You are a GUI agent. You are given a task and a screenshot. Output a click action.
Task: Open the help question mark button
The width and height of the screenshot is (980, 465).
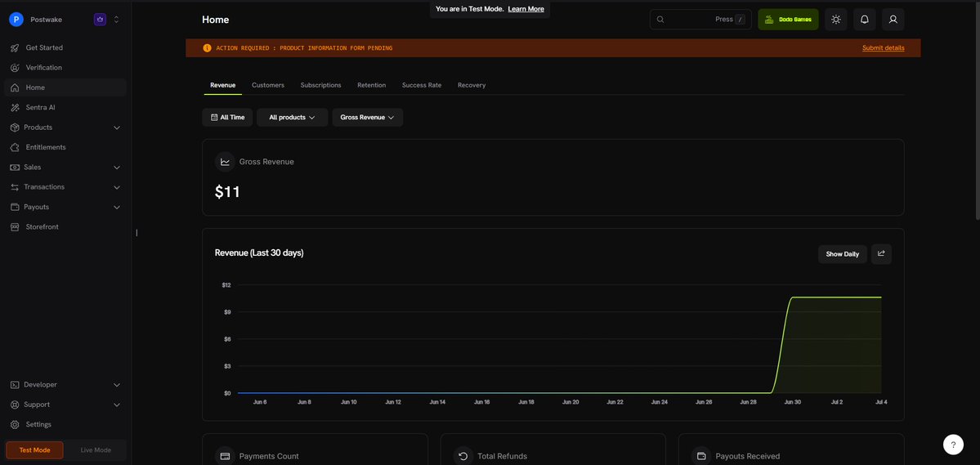click(x=953, y=445)
